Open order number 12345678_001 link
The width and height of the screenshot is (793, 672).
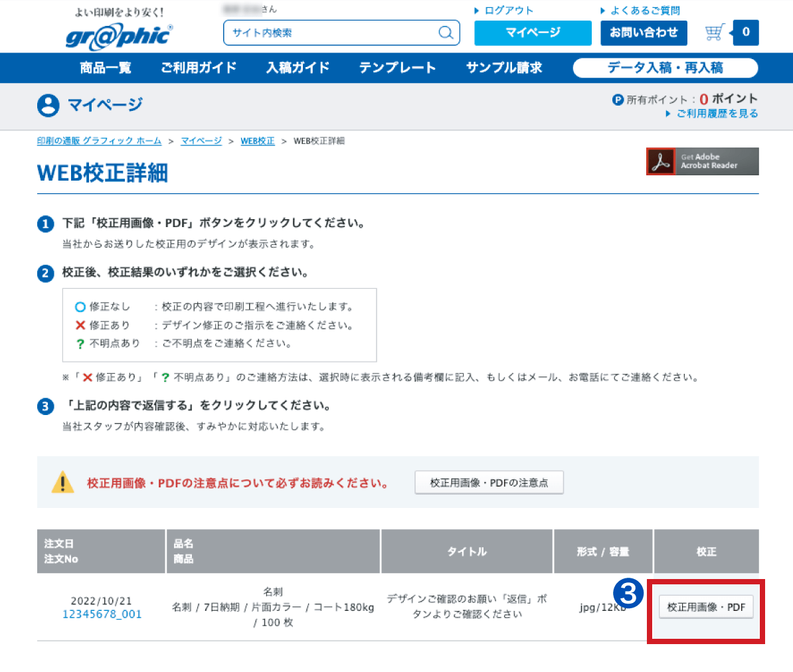click(102, 614)
